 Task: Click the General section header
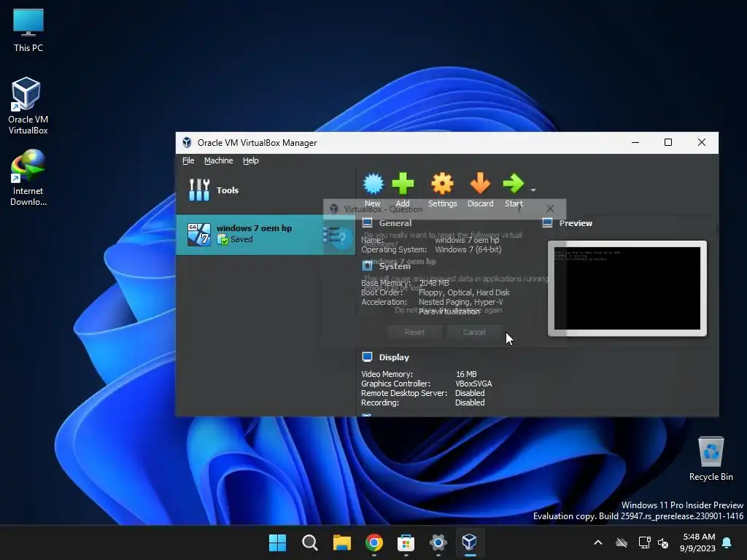tap(395, 223)
